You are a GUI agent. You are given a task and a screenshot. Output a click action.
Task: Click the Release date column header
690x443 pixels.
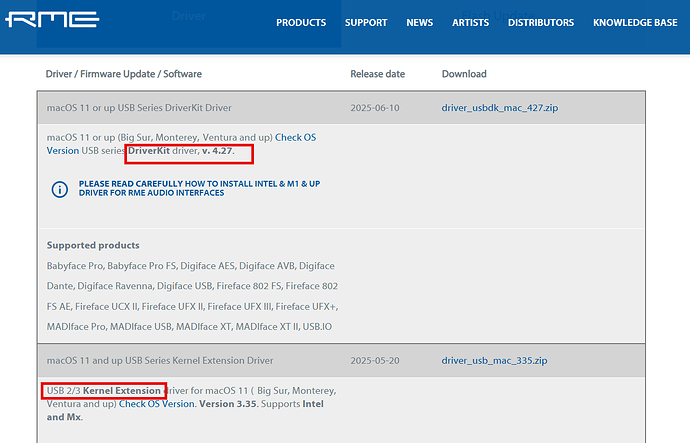[x=377, y=74]
